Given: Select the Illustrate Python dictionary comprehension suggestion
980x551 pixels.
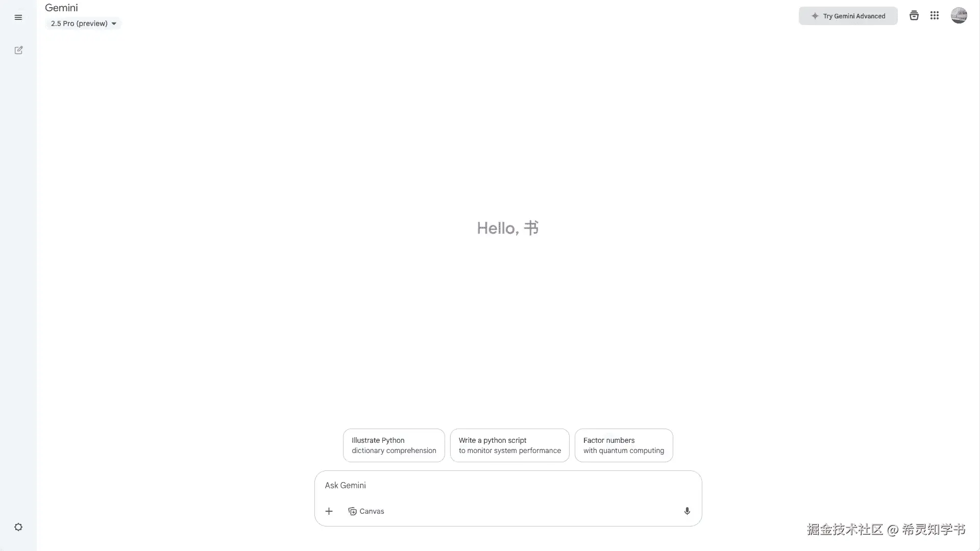Looking at the screenshot, I should pyautogui.click(x=394, y=445).
